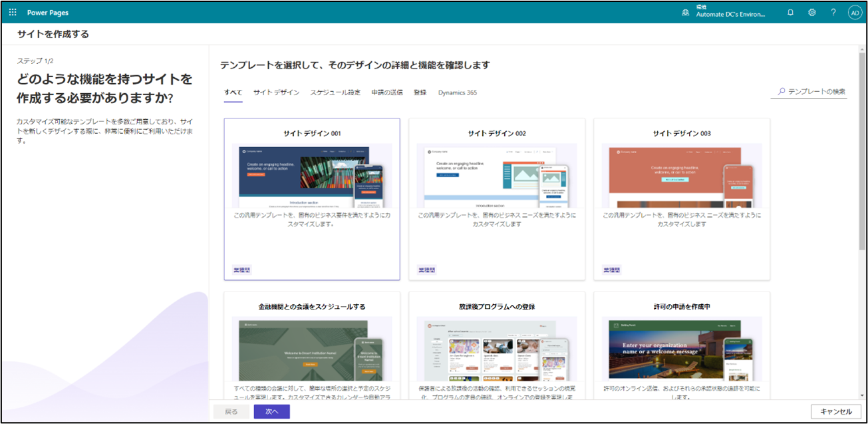Screen dimensions: 868x424
Task: Open the app launcher waffle menu
Action: click(x=13, y=12)
